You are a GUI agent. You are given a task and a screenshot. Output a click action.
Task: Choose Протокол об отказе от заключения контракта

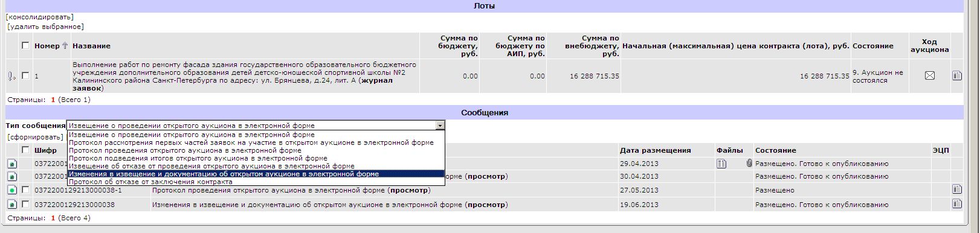[x=256, y=182]
